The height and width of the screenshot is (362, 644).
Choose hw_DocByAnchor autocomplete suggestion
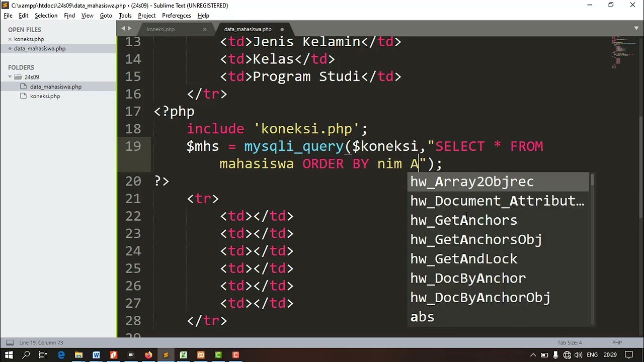coord(498,278)
